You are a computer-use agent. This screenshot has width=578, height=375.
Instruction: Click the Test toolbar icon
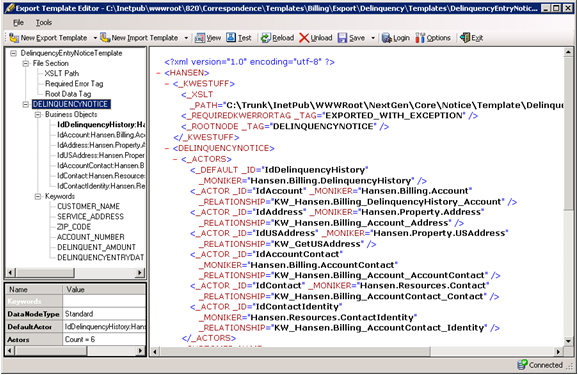[231, 38]
